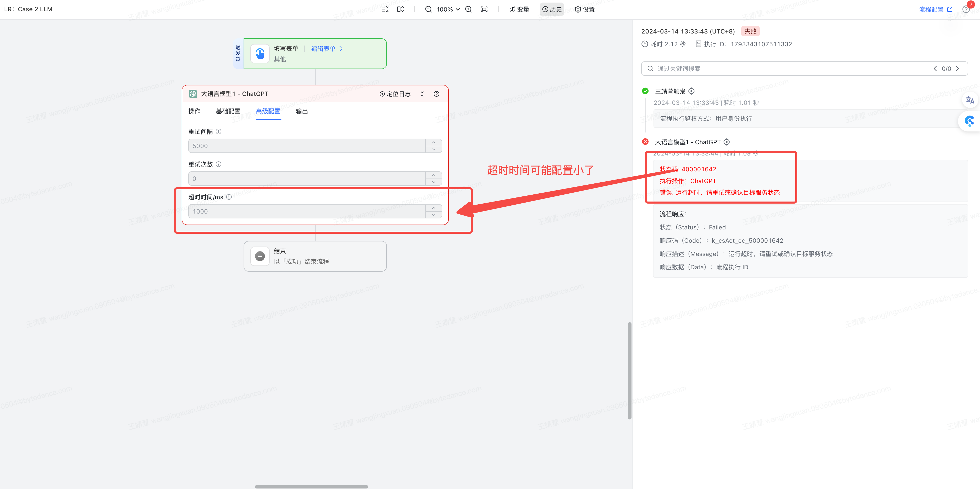Open 设置 settings
Screen dimensions: 980x489
[x=585, y=9]
